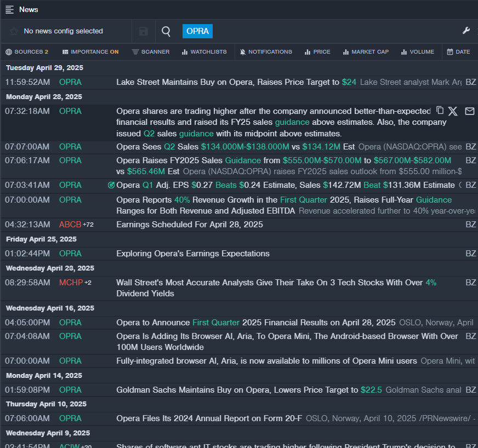Open the Market Cap filter
The image size is (478, 448).
[x=366, y=52]
